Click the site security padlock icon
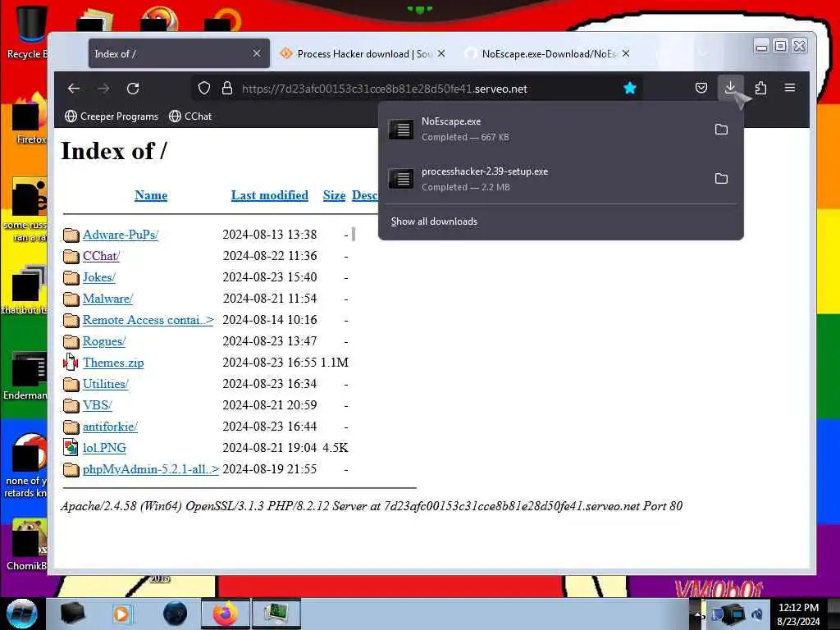This screenshot has height=630, width=840. (x=227, y=89)
